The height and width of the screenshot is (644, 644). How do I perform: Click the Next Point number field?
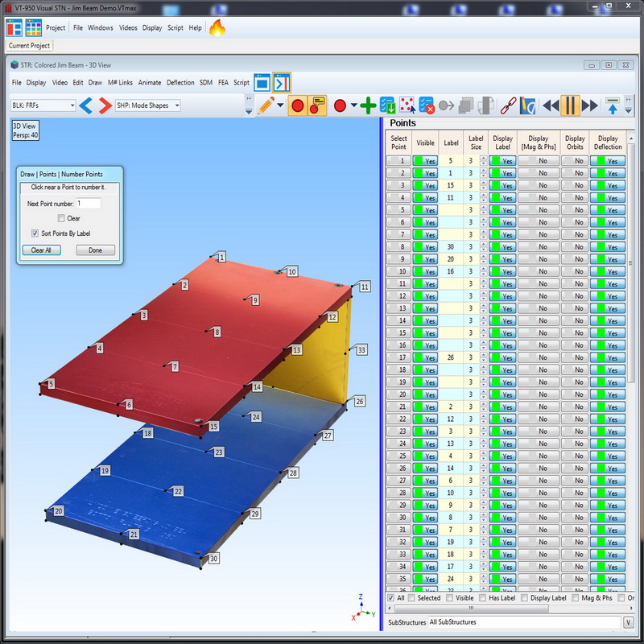pyautogui.click(x=89, y=204)
